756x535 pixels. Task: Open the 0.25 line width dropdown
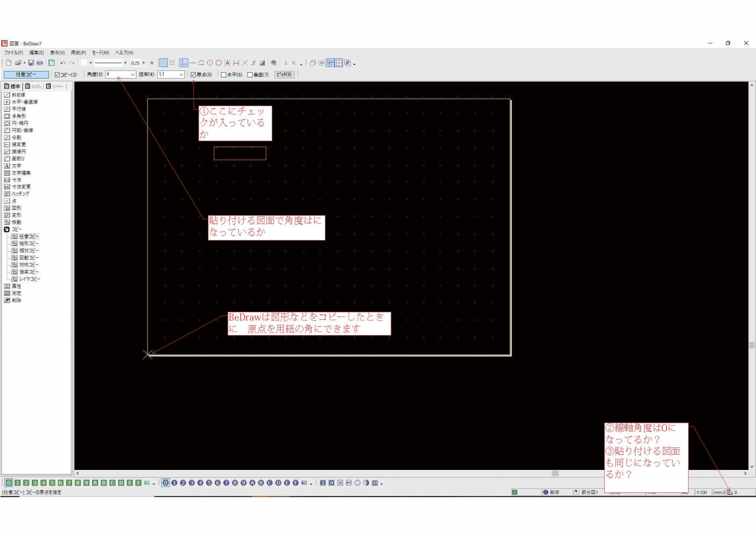(x=143, y=63)
